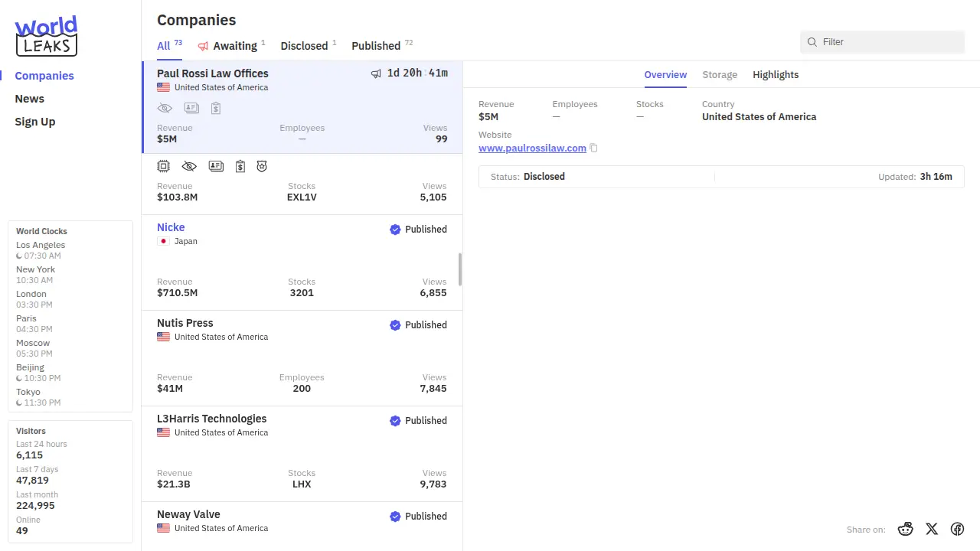Click the ID card icon in Paul Rossi card
980x551 pixels.
coord(191,108)
